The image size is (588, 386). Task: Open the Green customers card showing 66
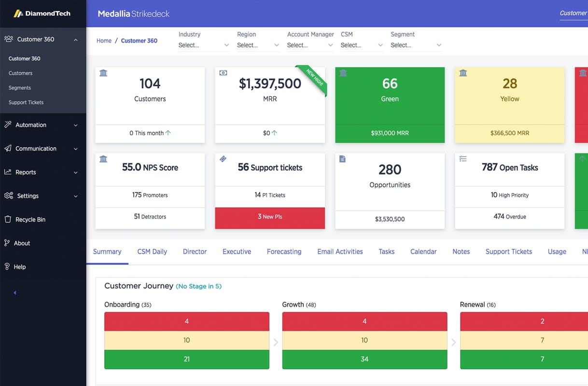point(390,105)
